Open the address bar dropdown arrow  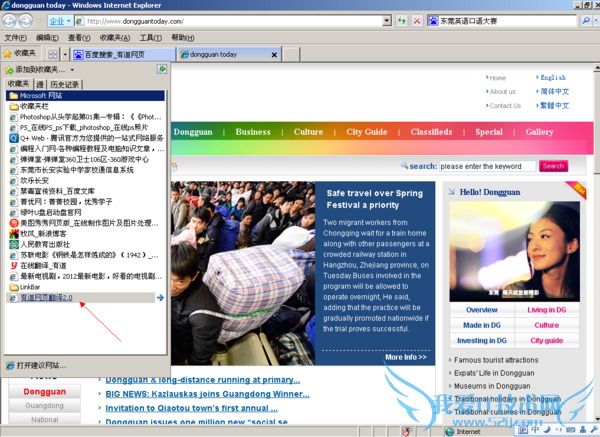pos(387,21)
